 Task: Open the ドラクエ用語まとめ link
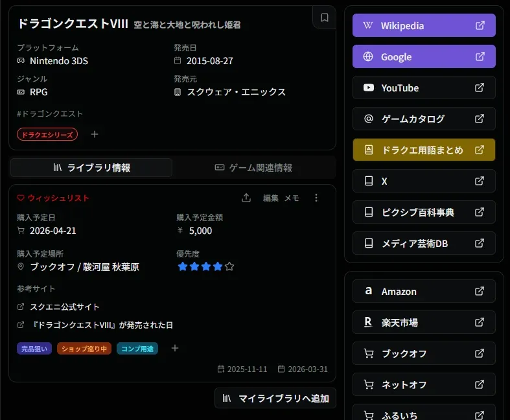424,150
